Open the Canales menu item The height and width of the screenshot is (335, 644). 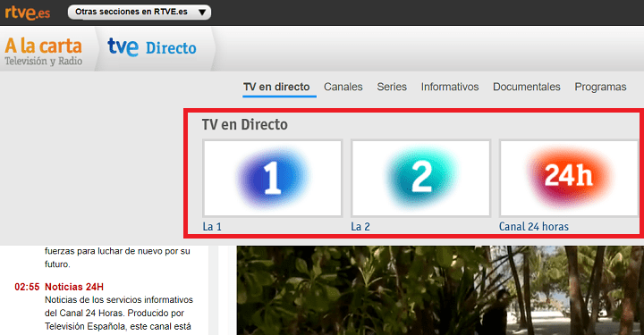point(343,87)
